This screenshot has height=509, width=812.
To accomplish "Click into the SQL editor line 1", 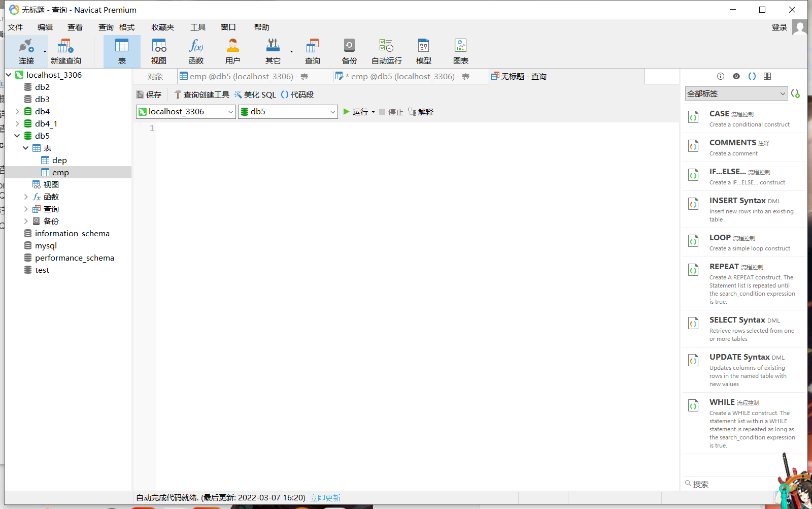I will [x=416, y=128].
